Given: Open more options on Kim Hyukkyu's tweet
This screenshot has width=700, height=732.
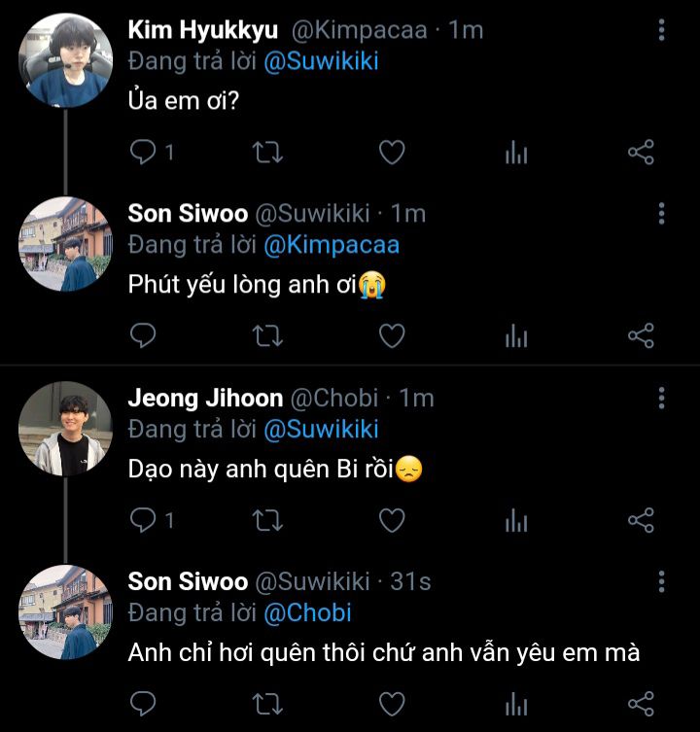Looking at the screenshot, I should point(661,30).
